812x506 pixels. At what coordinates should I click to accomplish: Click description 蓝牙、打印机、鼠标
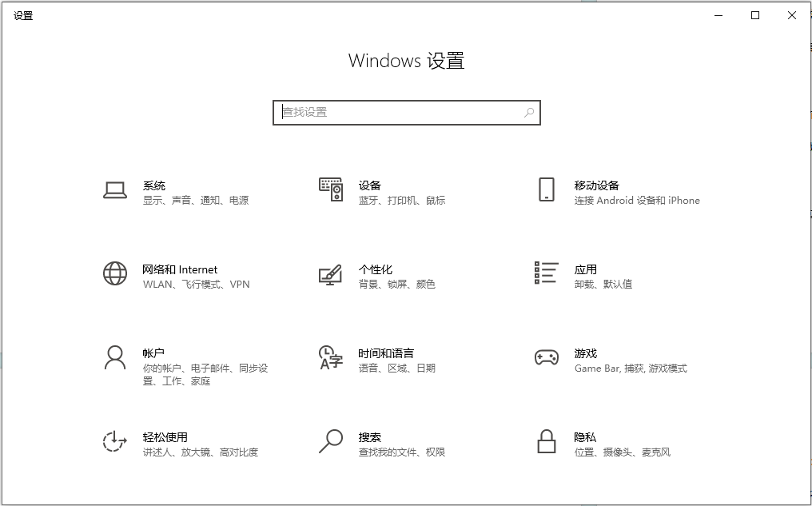click(402, 201)
